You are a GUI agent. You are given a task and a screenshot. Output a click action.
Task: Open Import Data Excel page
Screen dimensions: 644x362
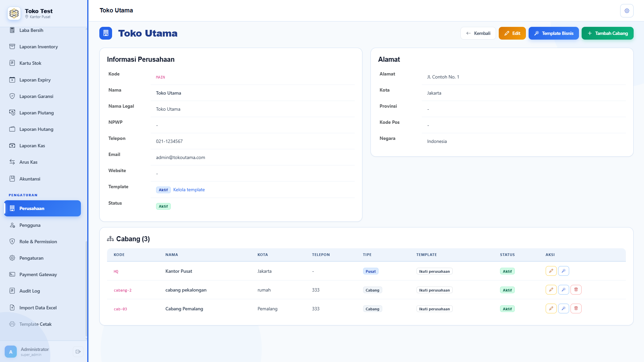click(x=43, y=308)
